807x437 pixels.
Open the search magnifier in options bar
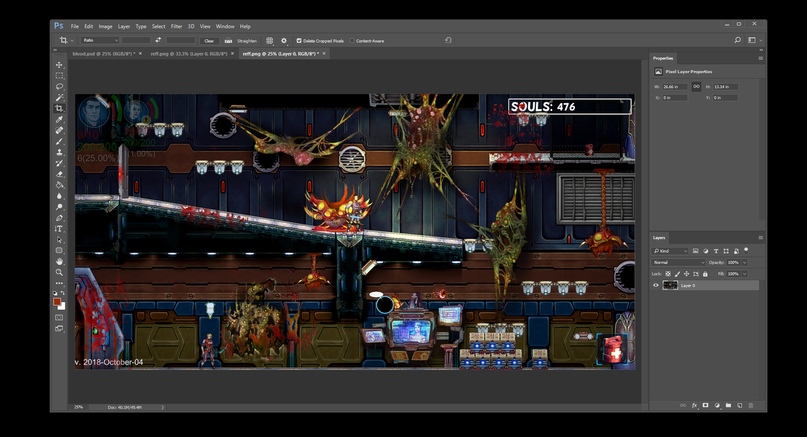tap(738, 40)
